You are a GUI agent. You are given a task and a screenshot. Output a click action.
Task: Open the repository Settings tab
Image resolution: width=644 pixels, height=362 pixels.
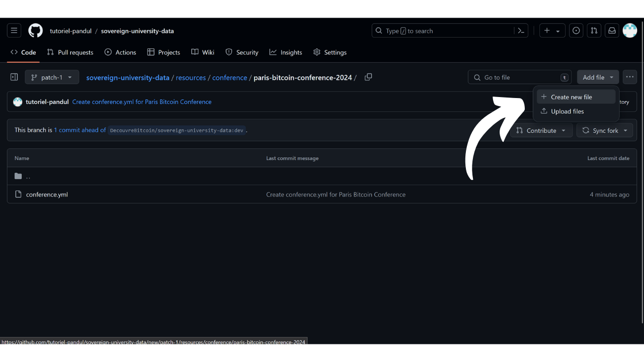click(330, 52)
